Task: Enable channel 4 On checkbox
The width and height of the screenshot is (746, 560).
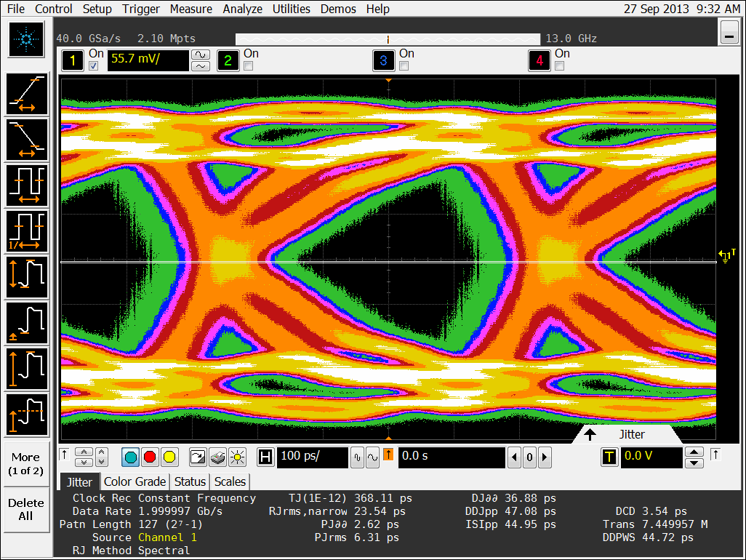Action: [x=560, y=66]
